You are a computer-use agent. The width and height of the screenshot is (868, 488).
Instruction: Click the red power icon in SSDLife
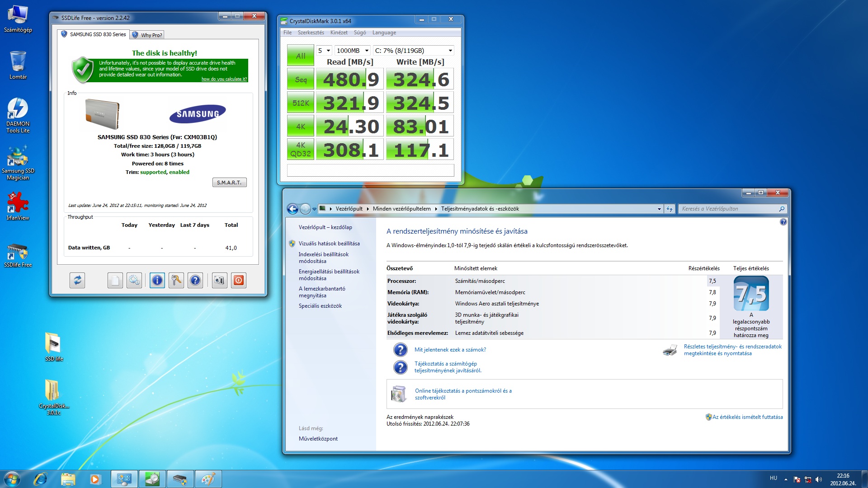[239, 281]
